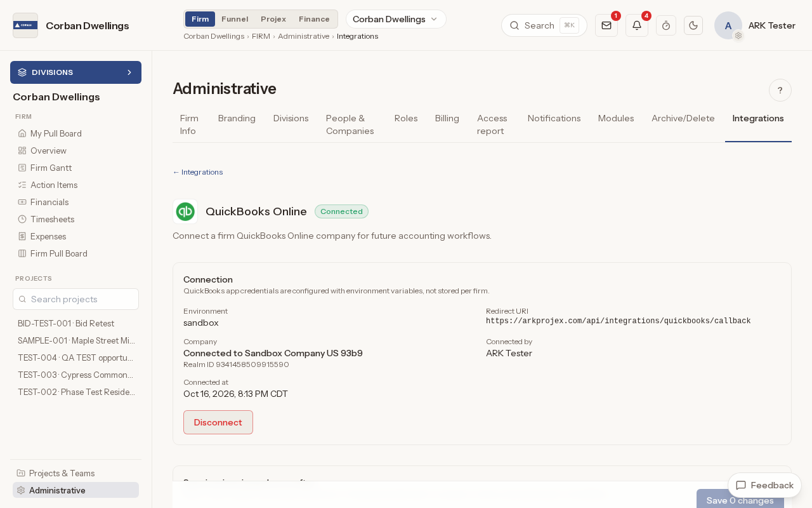812x508 pixels.
Task: Open the Corban Dwellings firm dropdown
Action: (x=396, y=19)
